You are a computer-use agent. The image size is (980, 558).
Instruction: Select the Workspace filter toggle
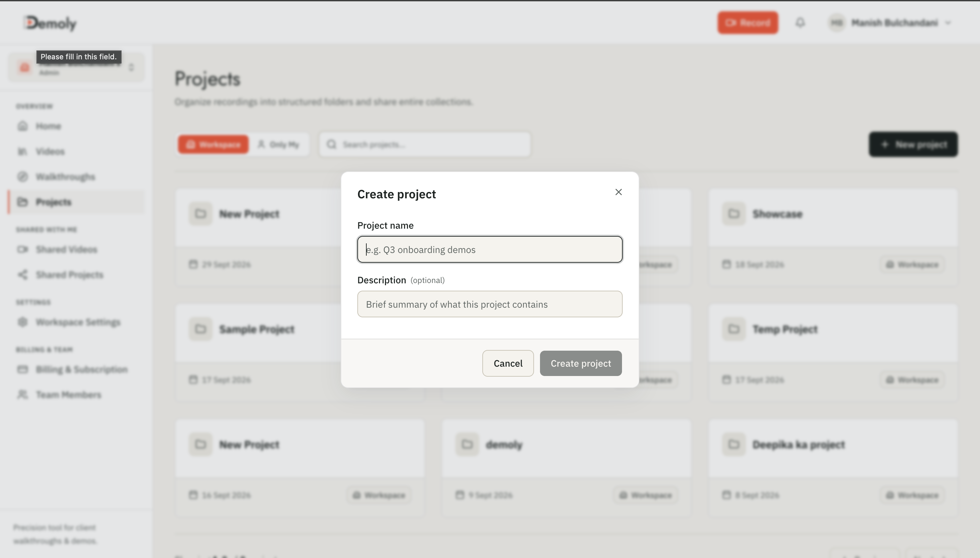click(213, 144)
